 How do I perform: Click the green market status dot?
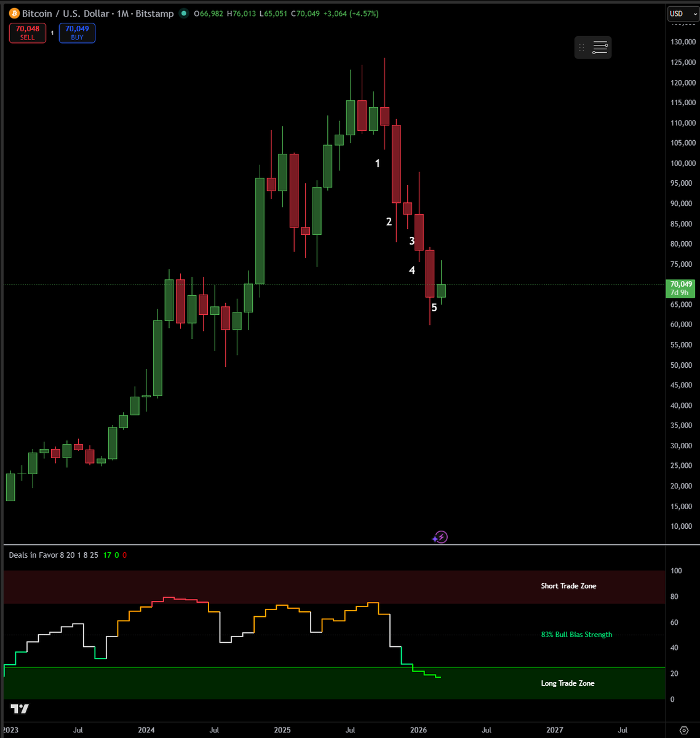(x=183, y=14)
